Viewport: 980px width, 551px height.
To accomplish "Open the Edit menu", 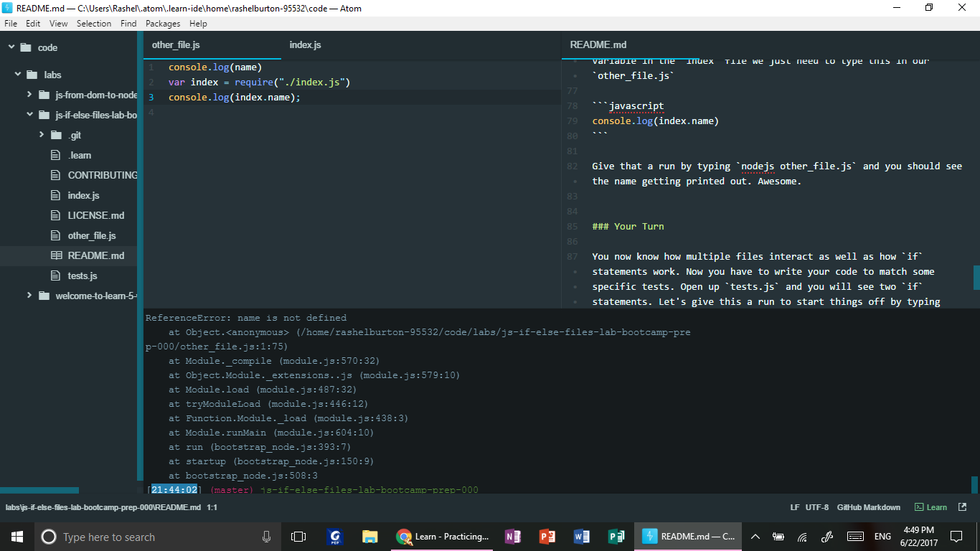I will (x=33, y=24).
